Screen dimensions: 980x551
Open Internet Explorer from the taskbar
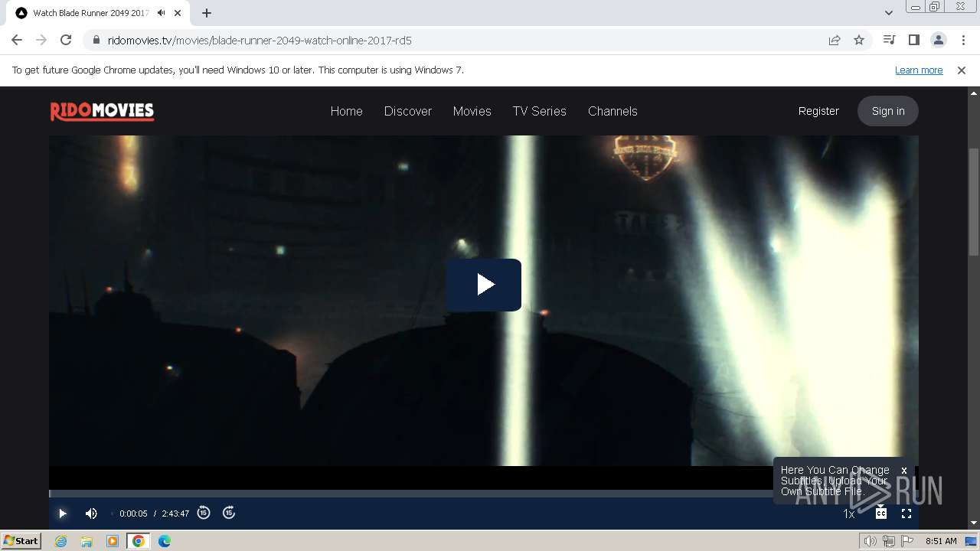(61, 541)
